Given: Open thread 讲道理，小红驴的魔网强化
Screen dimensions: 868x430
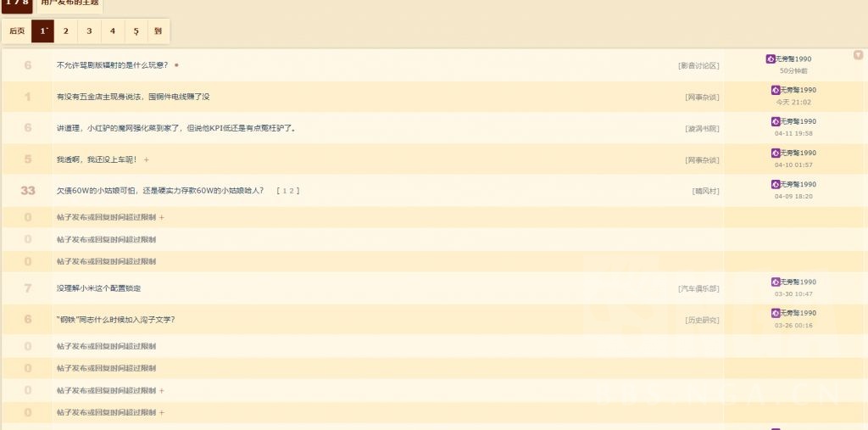Looking at the screenshot, I should tap(176, 128).
